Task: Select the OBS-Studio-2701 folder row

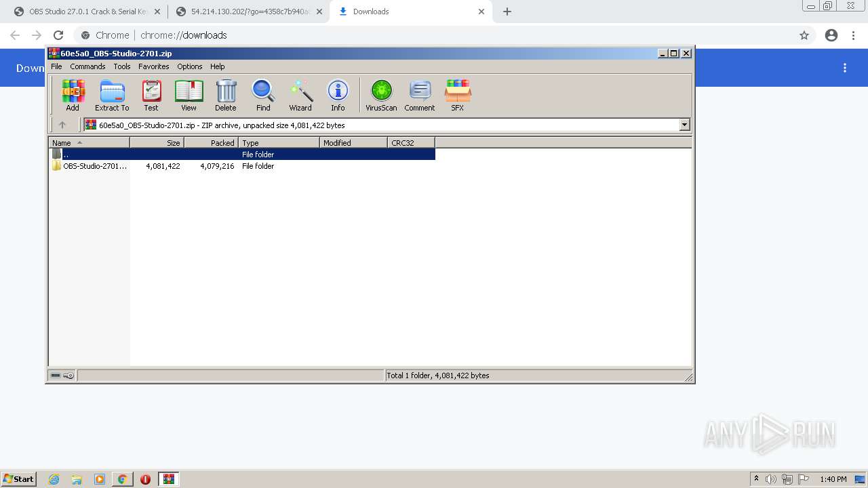Action: coord(242,166)
